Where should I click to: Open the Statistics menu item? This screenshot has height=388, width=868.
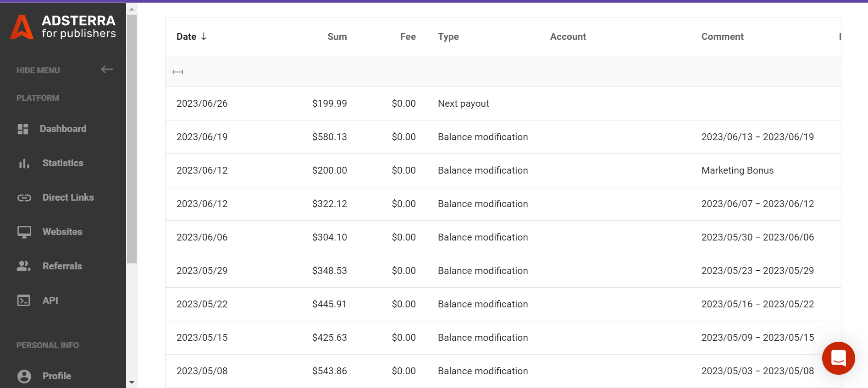point(63,163)
